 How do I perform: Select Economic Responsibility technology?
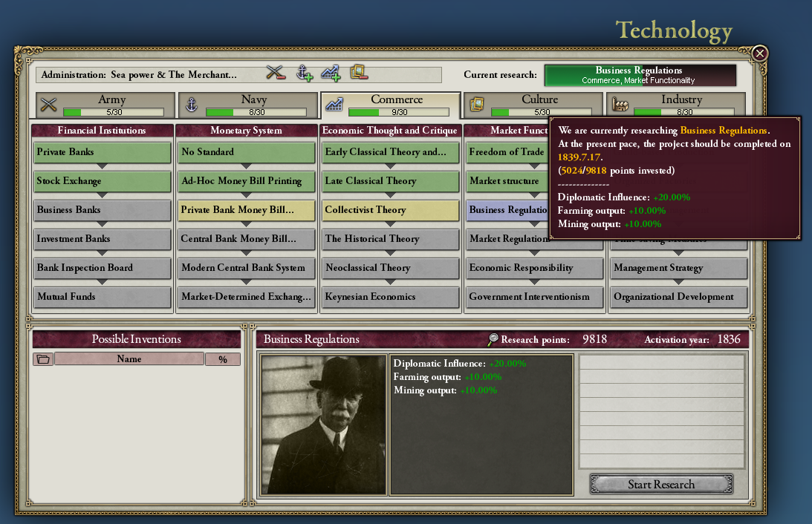pyautogui.click(x=534, y=268)
